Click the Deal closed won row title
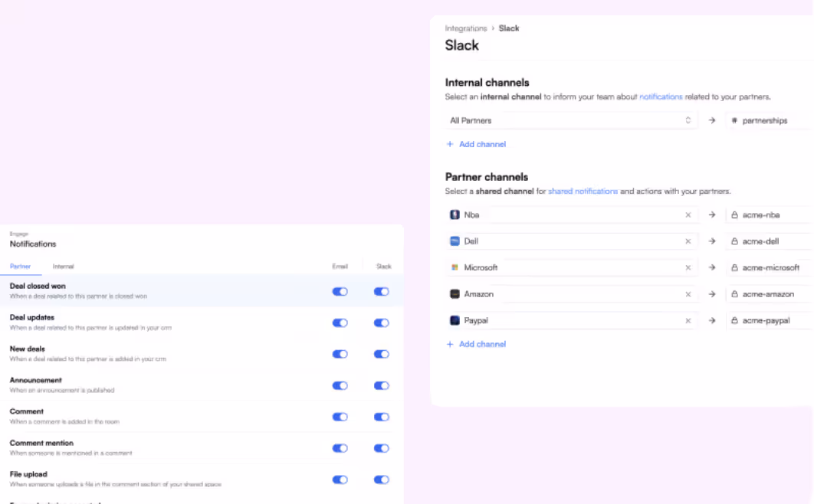This screenshot has width=814, height=504. (x=38, y=286)
